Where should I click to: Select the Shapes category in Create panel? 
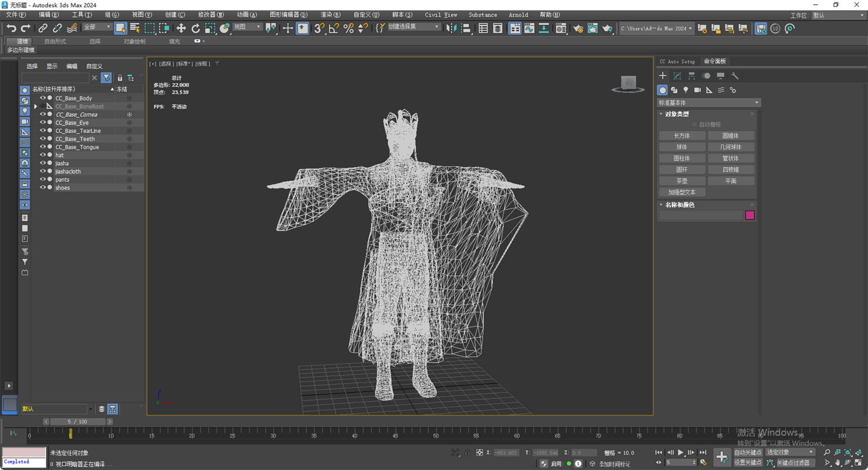click(x=674, y=90)
